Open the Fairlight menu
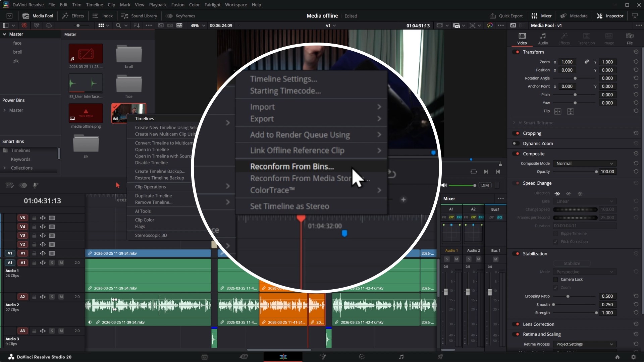Image resolution: width=644 pixels, height=362 pixels. tap(212, 5)
